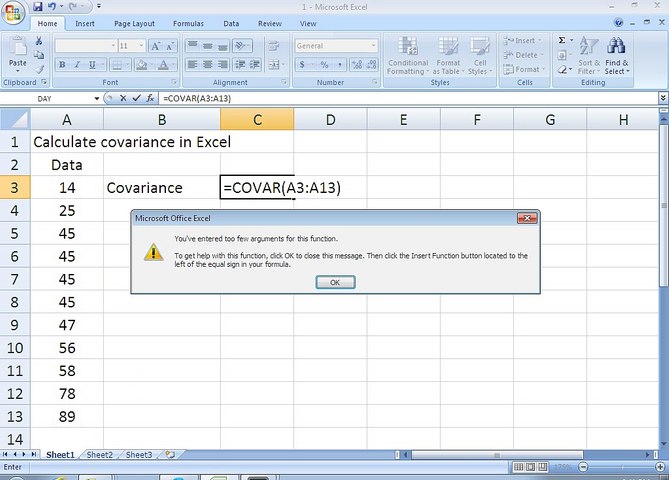Open the Orientation text rotation tool
The image size is (669, 480).
coord(241,46)
